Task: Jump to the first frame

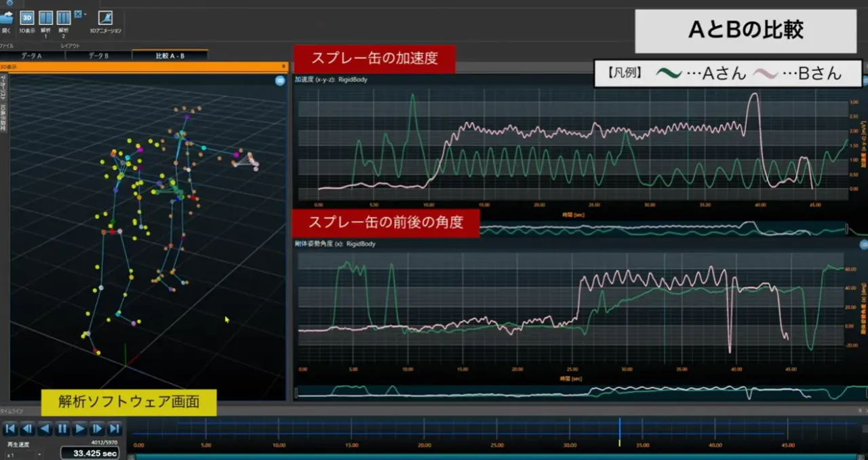Action: 9,428
